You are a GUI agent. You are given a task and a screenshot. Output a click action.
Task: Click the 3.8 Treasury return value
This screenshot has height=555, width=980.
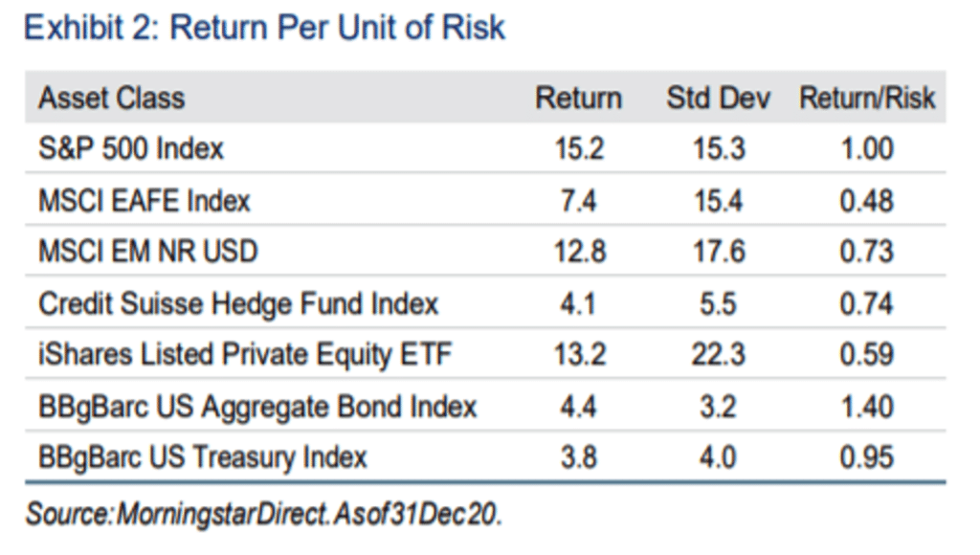click(579, 456)
